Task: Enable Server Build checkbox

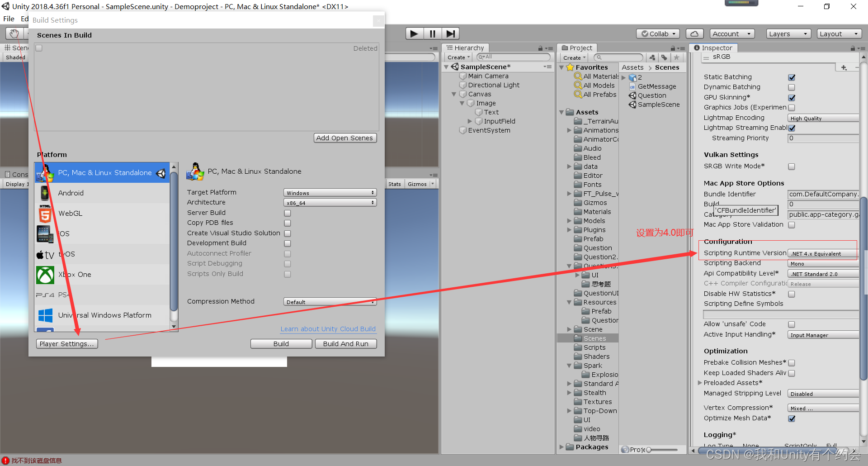Action: [x=288, y=213]
